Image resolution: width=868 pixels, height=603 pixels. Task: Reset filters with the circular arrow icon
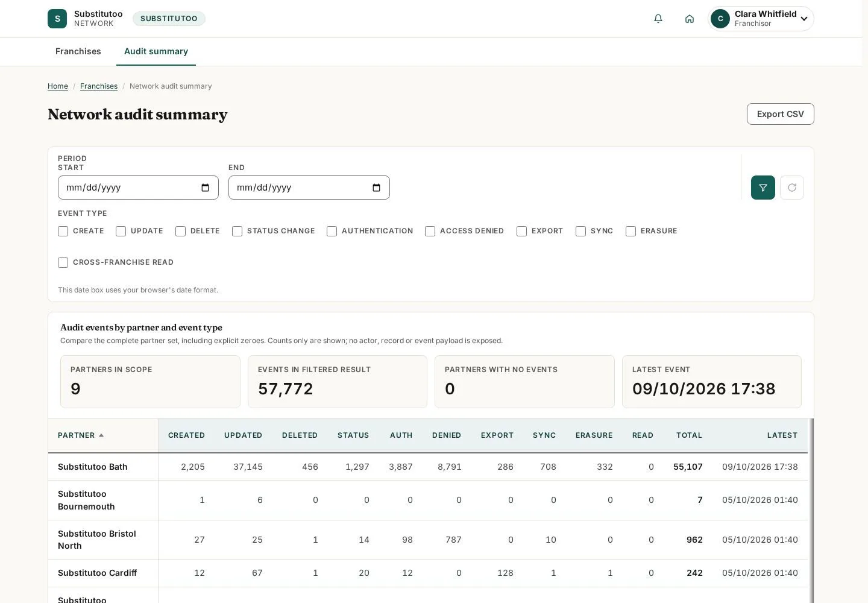coord(792,188)
